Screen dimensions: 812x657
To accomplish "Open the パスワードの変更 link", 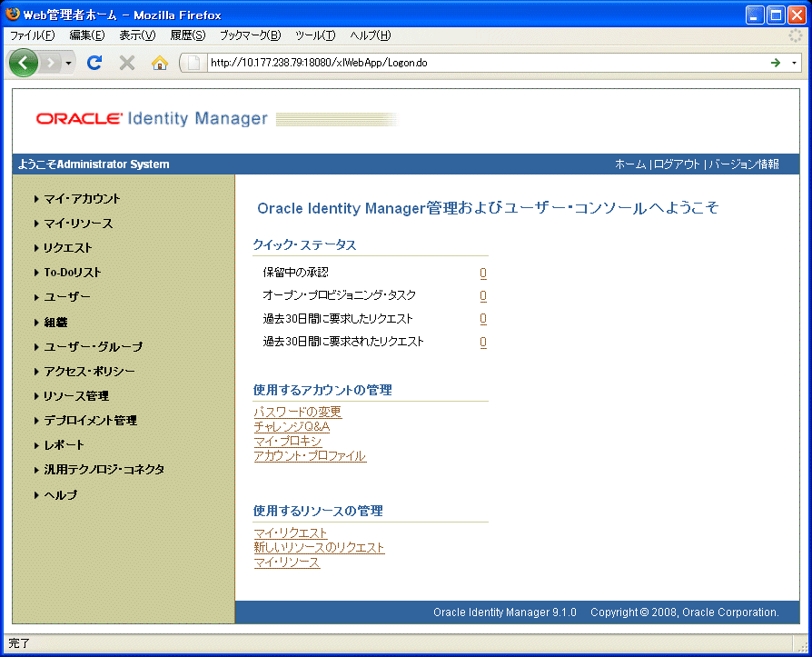I will [298, 412].
